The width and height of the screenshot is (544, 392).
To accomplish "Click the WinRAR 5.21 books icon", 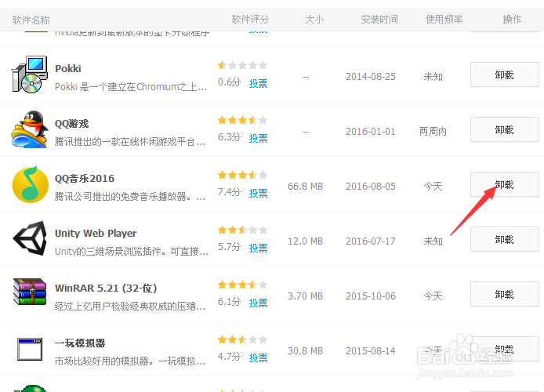I will coord(30,294).
